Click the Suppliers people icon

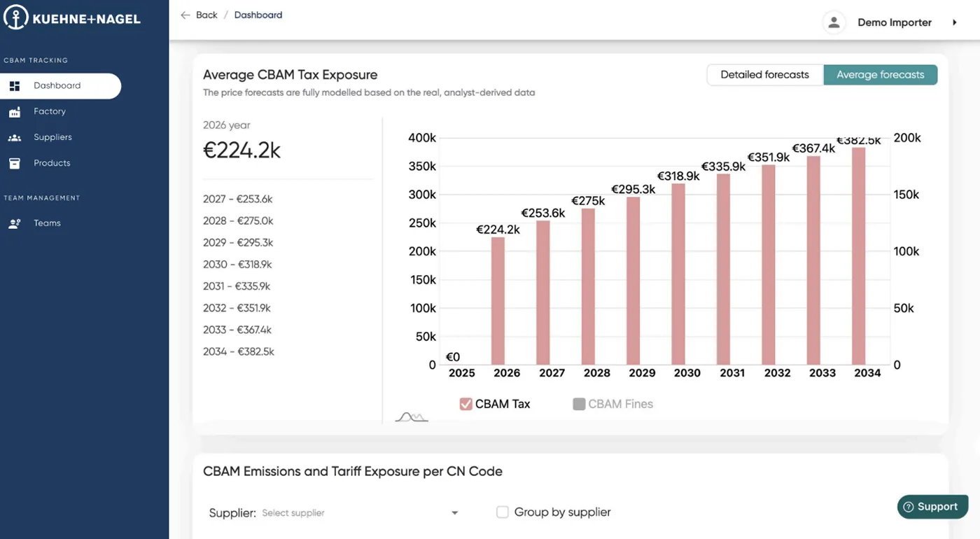pyautogui.click(x=15, y=138)
